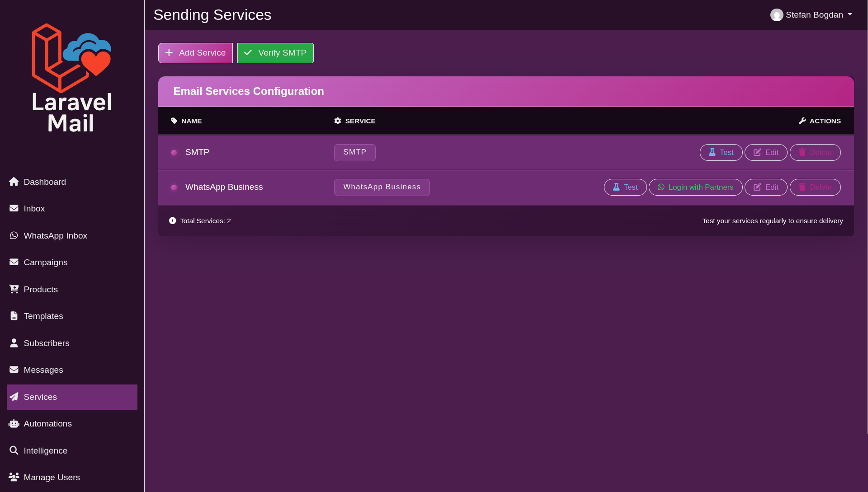Test the SMTP service
The height and width of the screenshot is (492, 868).
coord(721,152)
